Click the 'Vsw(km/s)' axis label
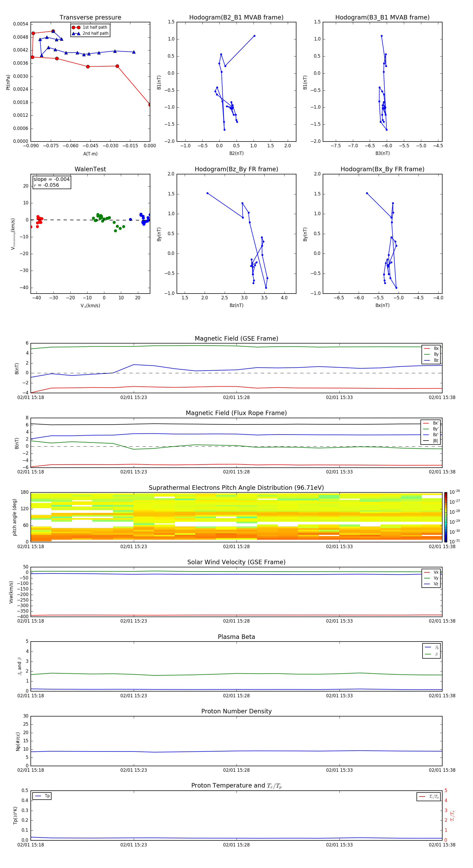 coord(11,592)
